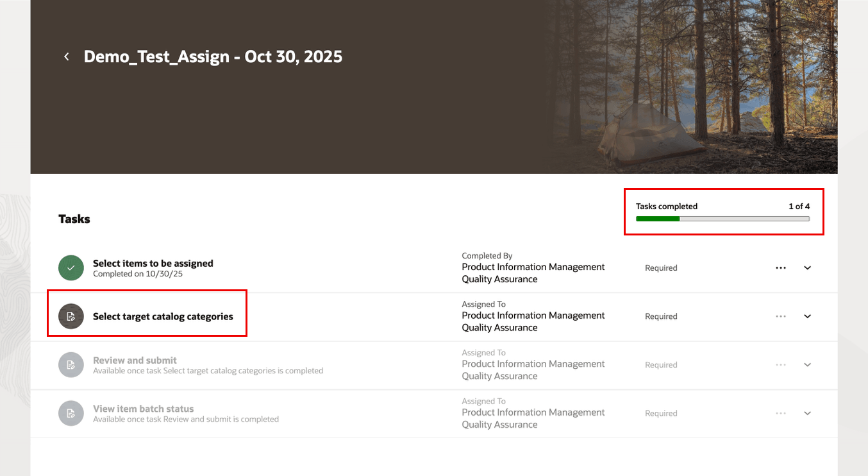The image size is (868, 476).
Task: Select the document icon beside Select target catalog categories
Action: coord(71,316)
